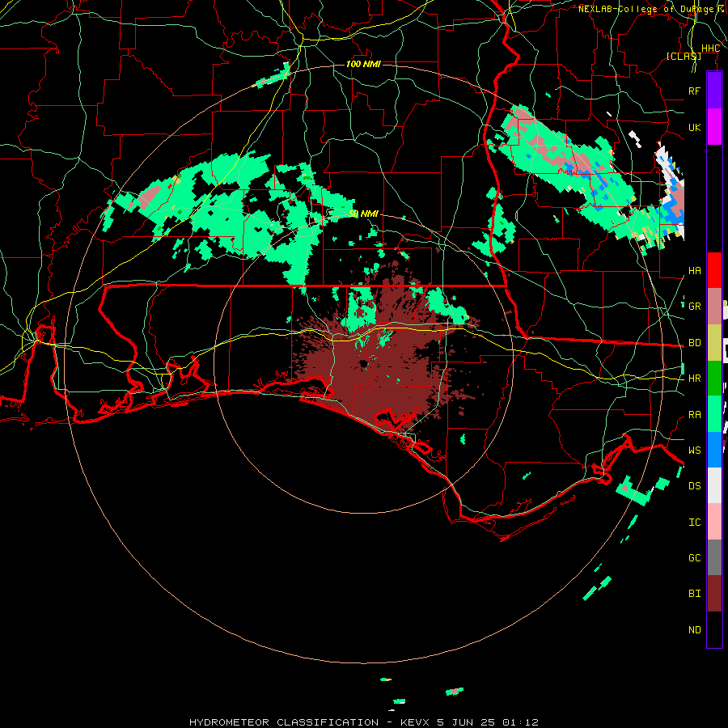
Task: Select the 'GC' legend label
Action: pyautogui.click(x=694, y=558)
